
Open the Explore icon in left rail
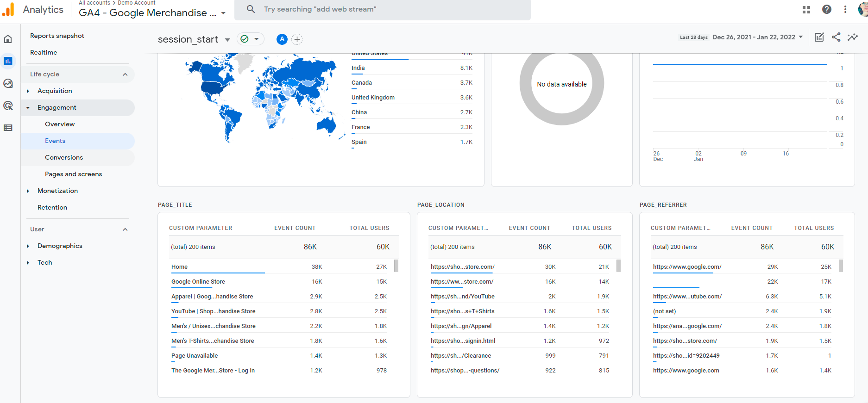point(8,83)
